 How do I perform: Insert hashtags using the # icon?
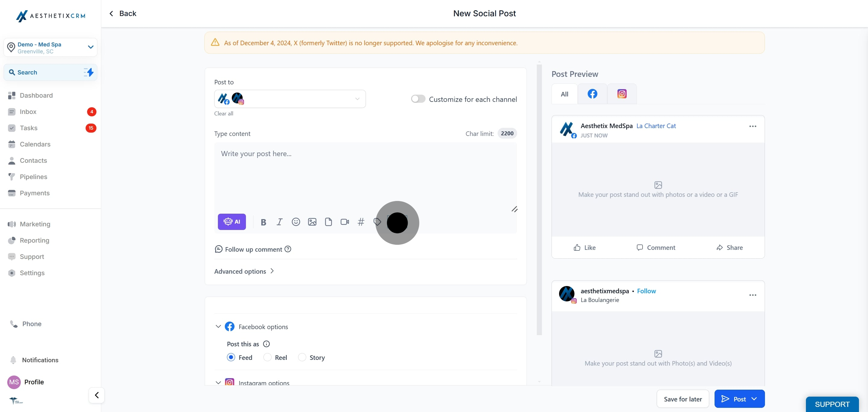coord(361,222)
